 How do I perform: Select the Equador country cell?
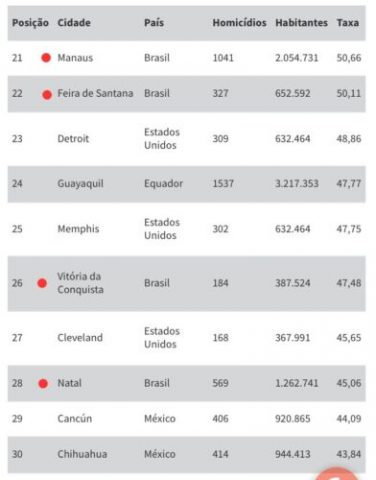[x=163, y=184]
